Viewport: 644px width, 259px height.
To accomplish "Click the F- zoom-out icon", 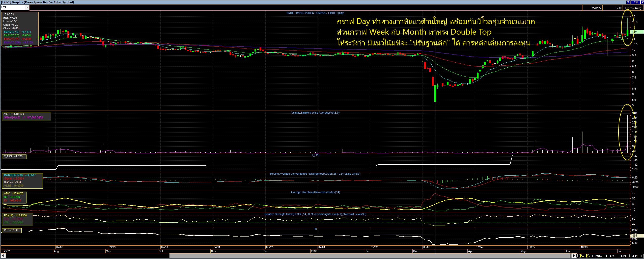I will tap(588, 256).
